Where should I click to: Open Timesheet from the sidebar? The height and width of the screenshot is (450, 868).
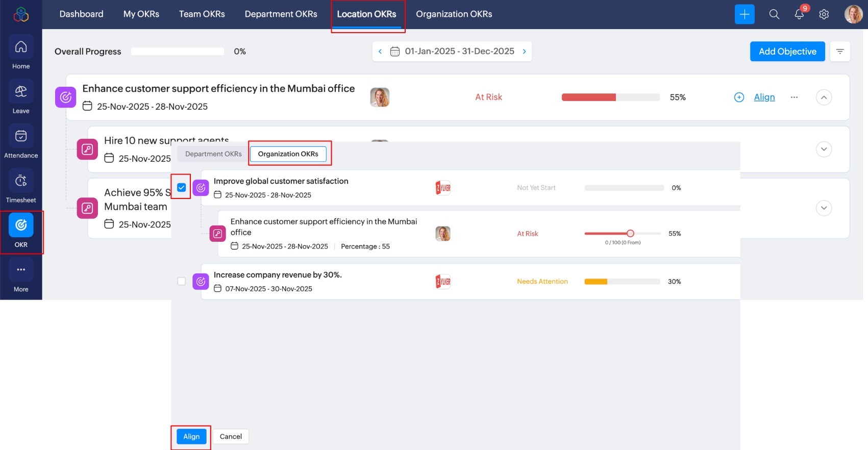pos(21,181)
